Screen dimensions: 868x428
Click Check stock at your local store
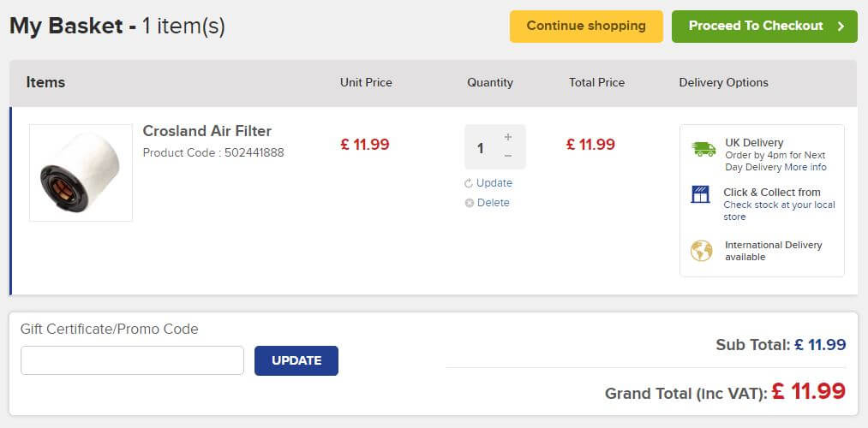pos(780,211)
